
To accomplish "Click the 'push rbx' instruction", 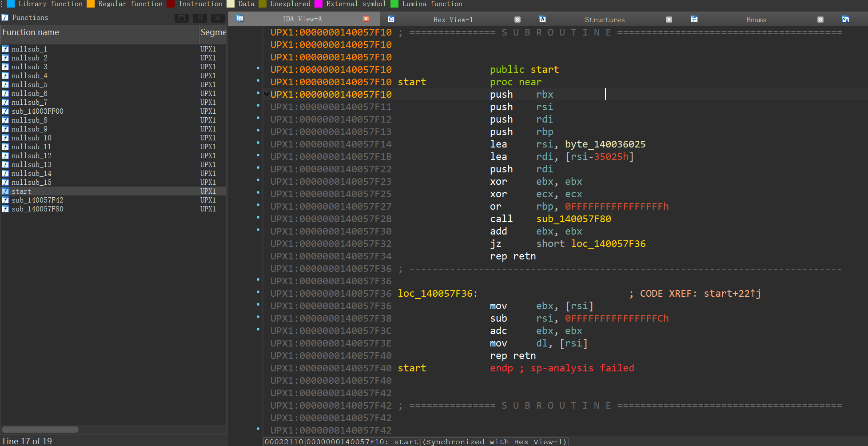I will point(522,95).
